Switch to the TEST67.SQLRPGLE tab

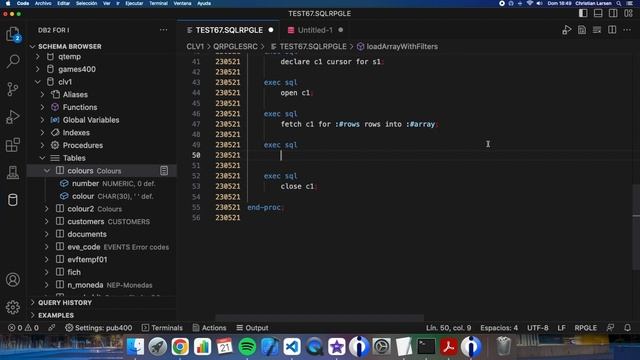point(229,30)
